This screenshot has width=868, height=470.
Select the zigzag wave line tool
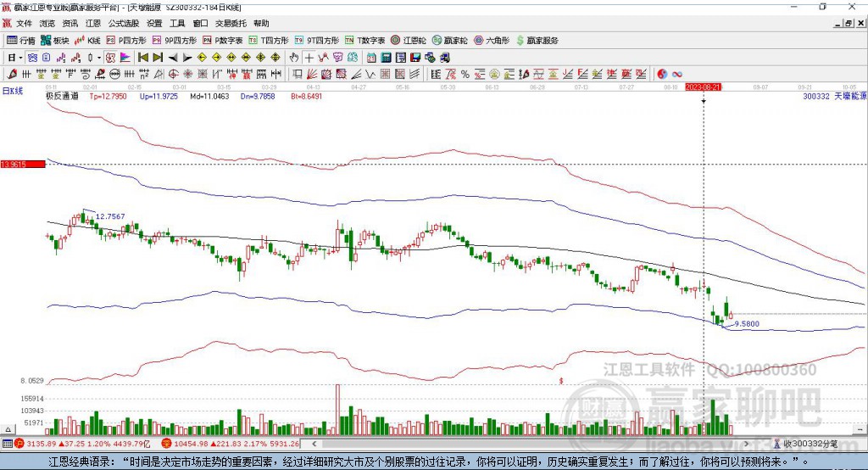(x=370, y=75)
